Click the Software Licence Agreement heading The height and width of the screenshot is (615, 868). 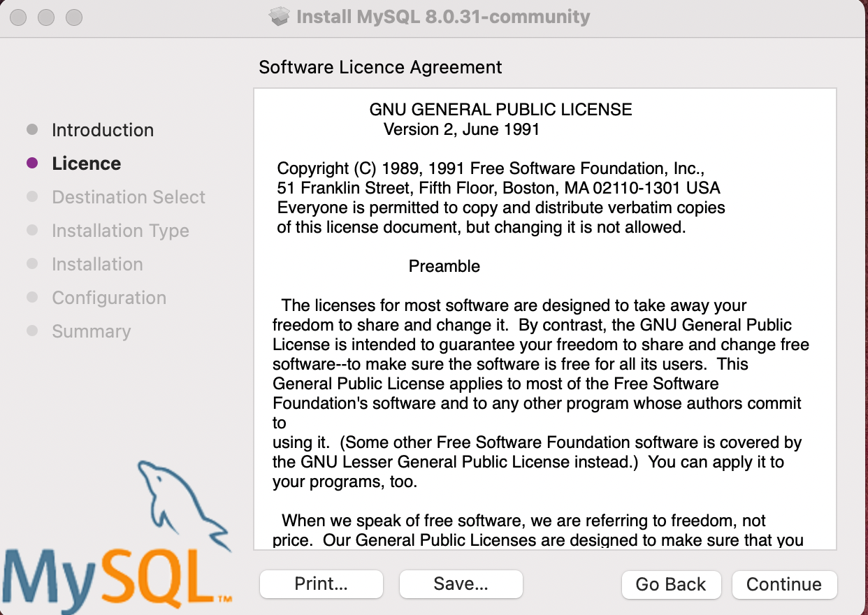380,67
